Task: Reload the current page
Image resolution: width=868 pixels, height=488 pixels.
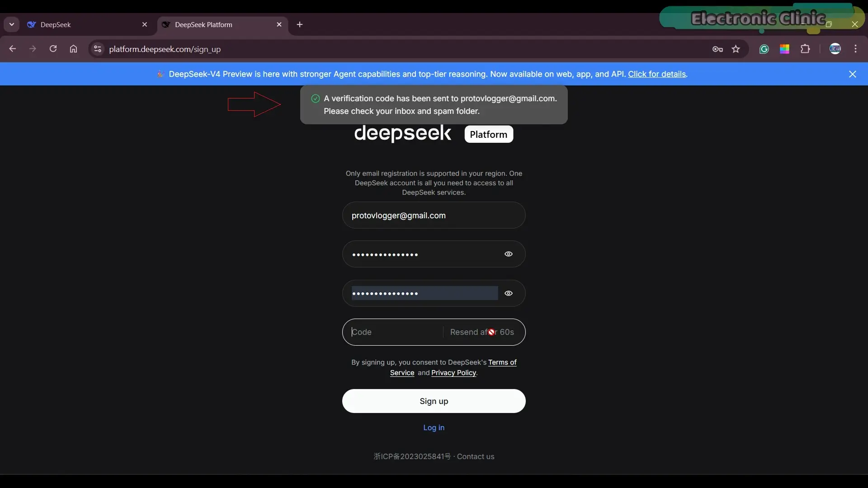Action: 53,49
